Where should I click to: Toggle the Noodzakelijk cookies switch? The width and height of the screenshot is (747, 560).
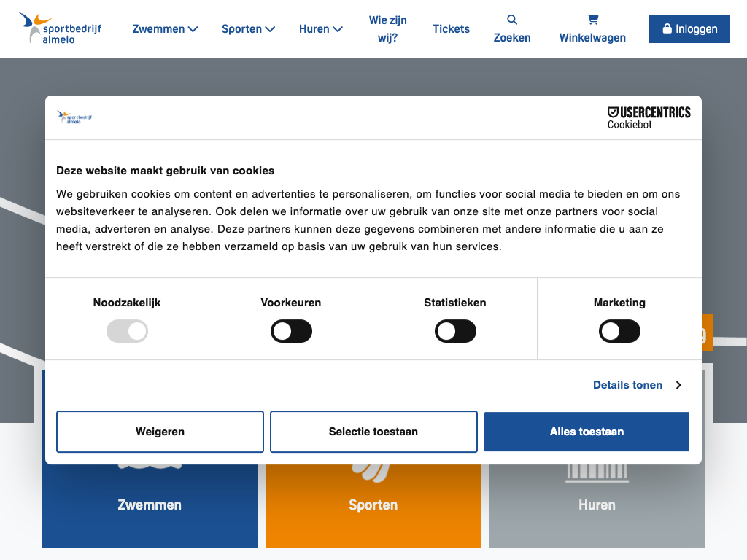tap(128, 332)
